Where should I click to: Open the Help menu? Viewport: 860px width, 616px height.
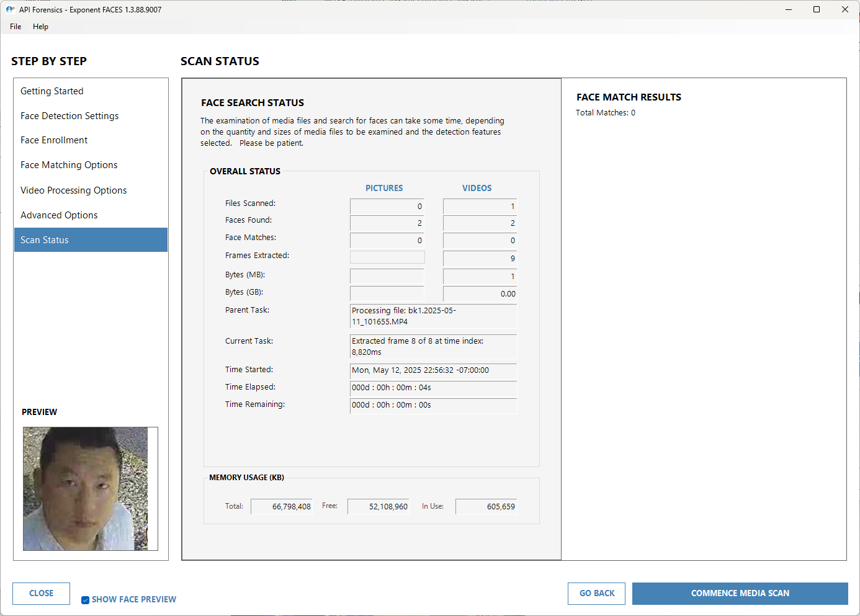pyautogui.click(x=40, y=27)
